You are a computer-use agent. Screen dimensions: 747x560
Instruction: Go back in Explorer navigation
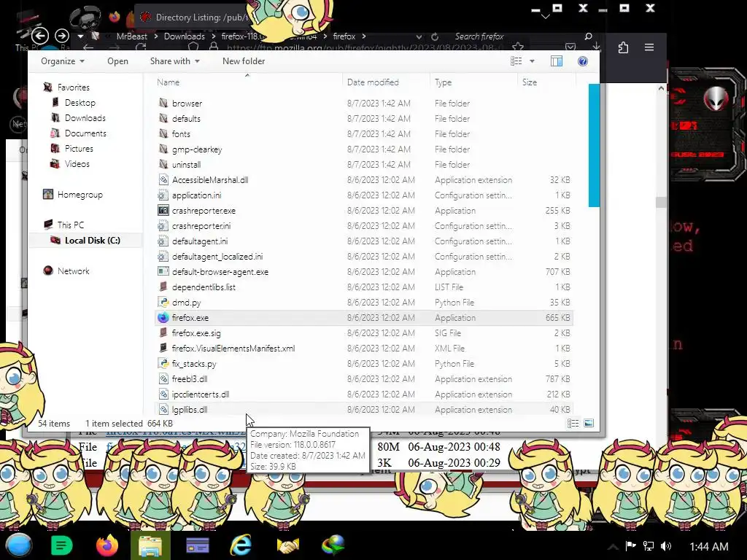point(40,36)
